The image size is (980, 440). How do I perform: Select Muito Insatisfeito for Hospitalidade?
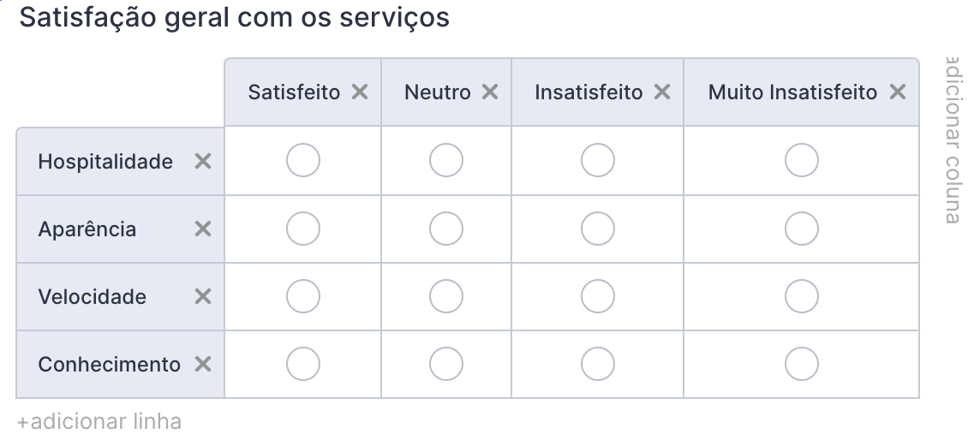[x=802, y=160]
